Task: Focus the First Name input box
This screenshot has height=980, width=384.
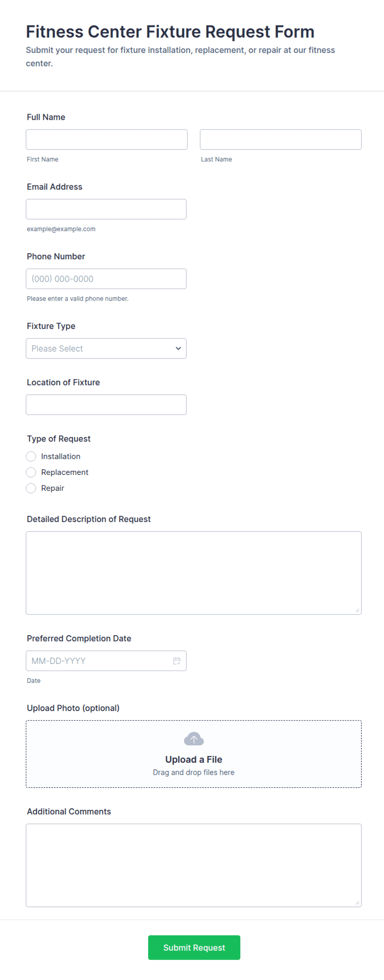Action: pyautogui.click(x=107, y=140)
